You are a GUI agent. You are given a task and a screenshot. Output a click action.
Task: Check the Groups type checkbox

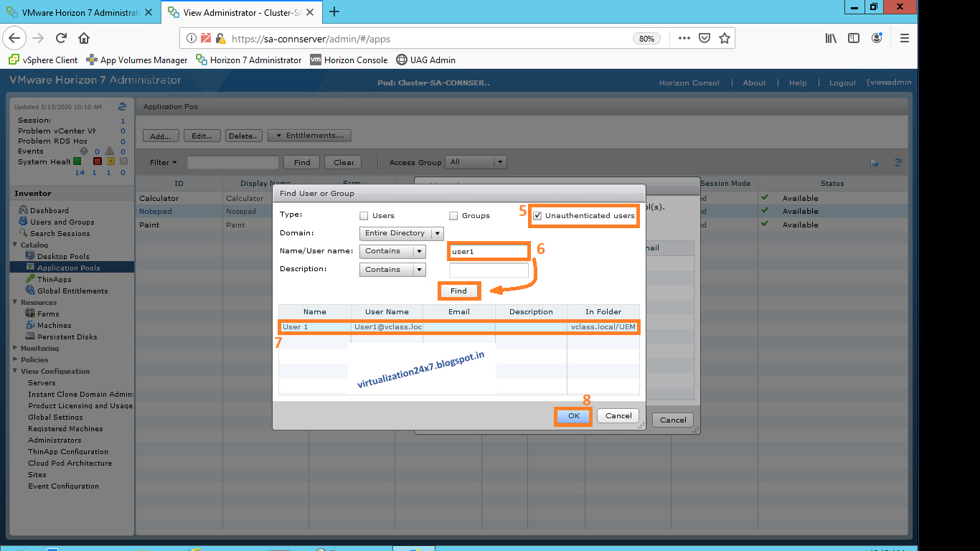(453, 215)
